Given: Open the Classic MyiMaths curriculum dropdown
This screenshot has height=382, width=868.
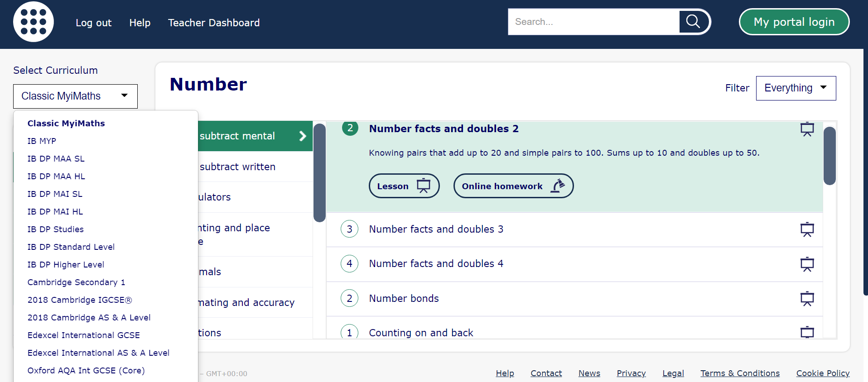Looking at the screenshot, I should (x=75, y=96).
